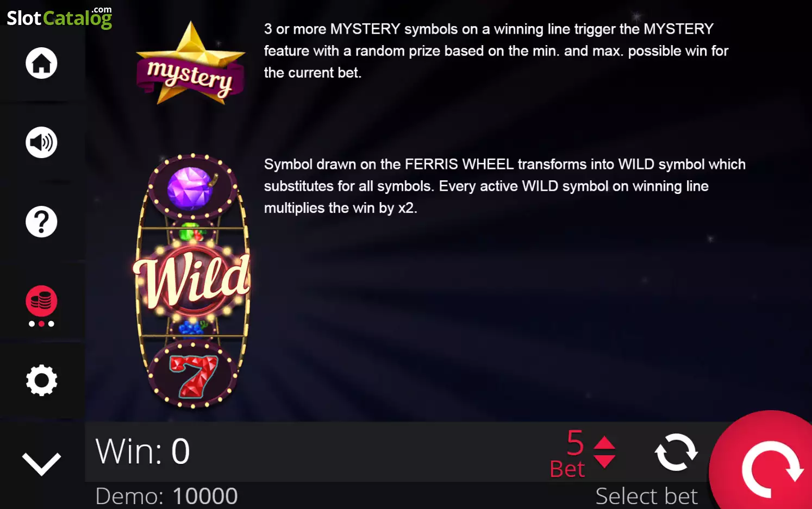Increase the bet with the up arrow
This screenshot has height=509, width=812.
tap(604, 442)
